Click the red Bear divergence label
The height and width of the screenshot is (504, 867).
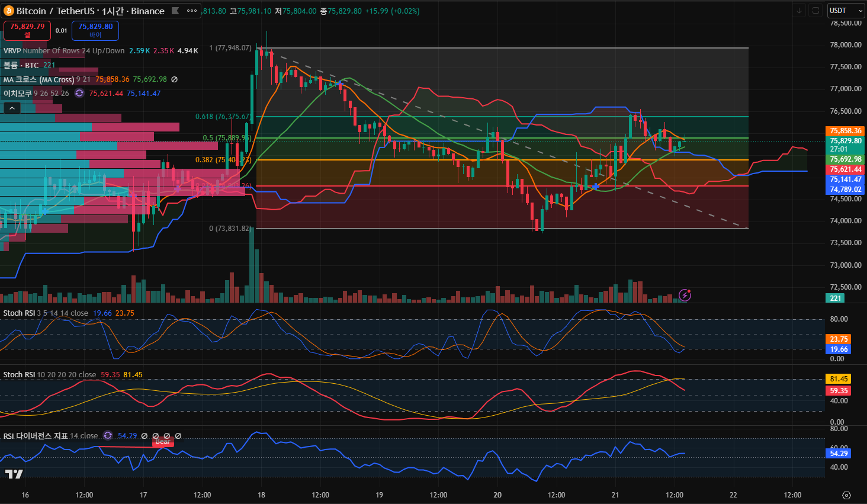(163, 442)
